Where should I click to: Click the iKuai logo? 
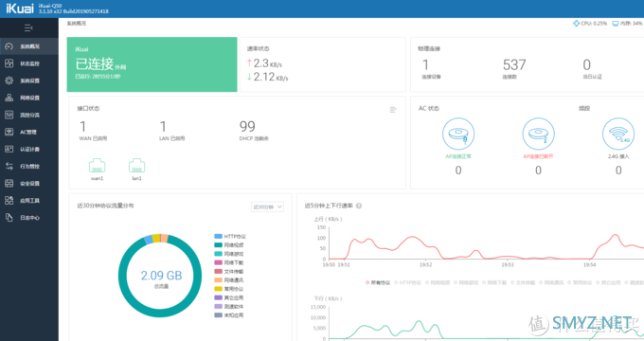click(x=20, y=9)
